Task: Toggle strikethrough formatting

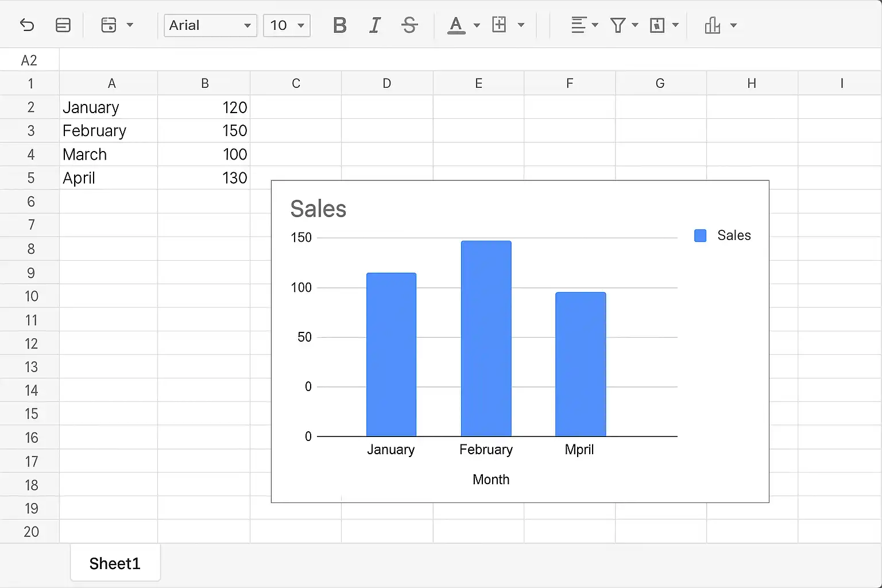Action: click(x=409, y=25)
